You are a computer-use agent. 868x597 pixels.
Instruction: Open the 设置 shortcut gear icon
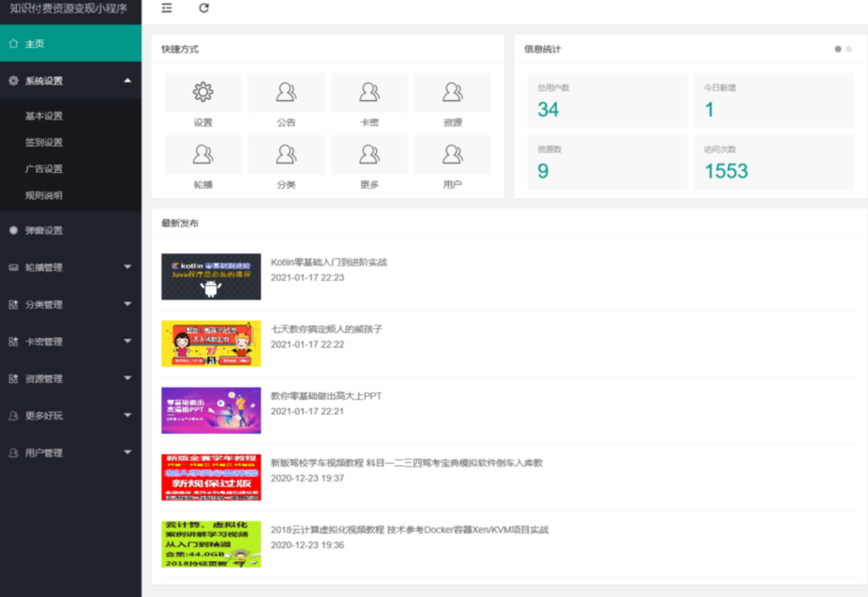point(203,92)
